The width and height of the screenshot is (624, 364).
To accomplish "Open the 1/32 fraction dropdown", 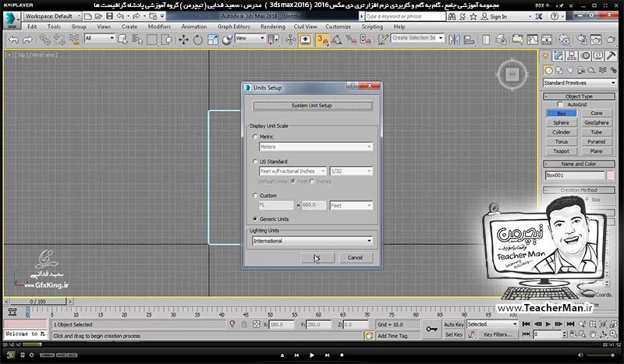I will click(x=352, y=171).
